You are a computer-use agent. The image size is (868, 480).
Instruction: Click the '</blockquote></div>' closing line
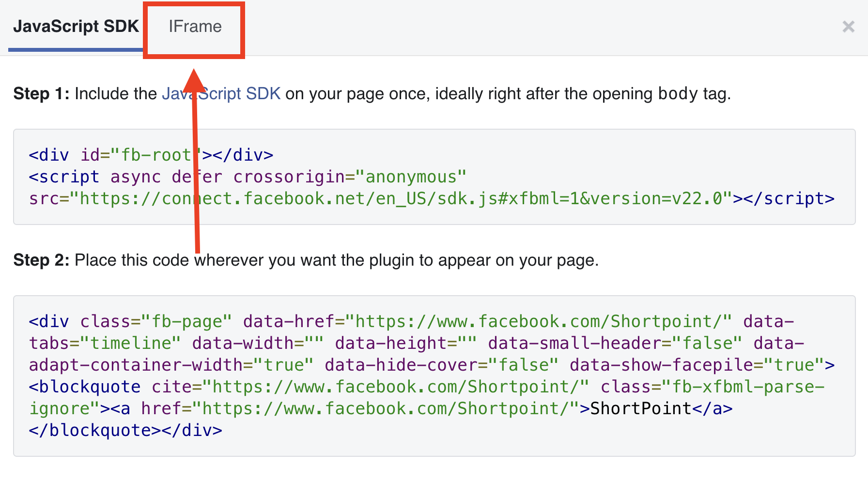click(125, 430)
